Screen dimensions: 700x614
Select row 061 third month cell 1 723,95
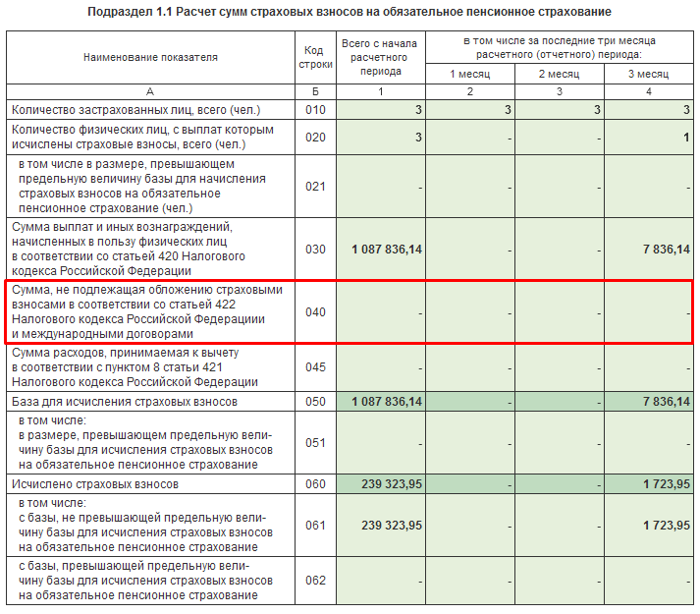pyautogui.click(x=649, y=525)
